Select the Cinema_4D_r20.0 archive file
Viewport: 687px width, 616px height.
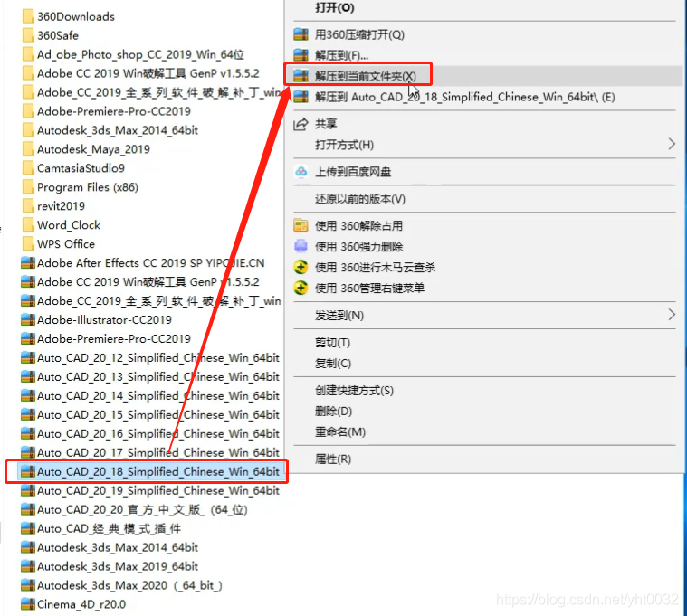(81, 604)
